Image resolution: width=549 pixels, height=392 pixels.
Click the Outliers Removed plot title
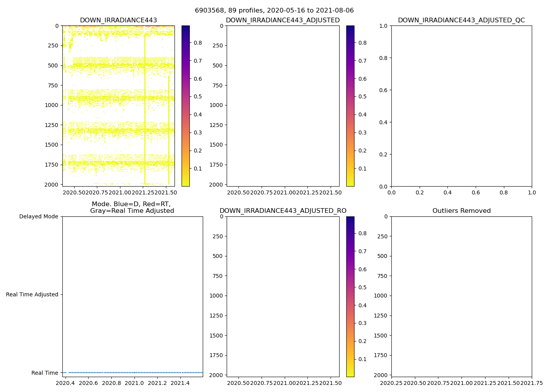pos(461,211)
